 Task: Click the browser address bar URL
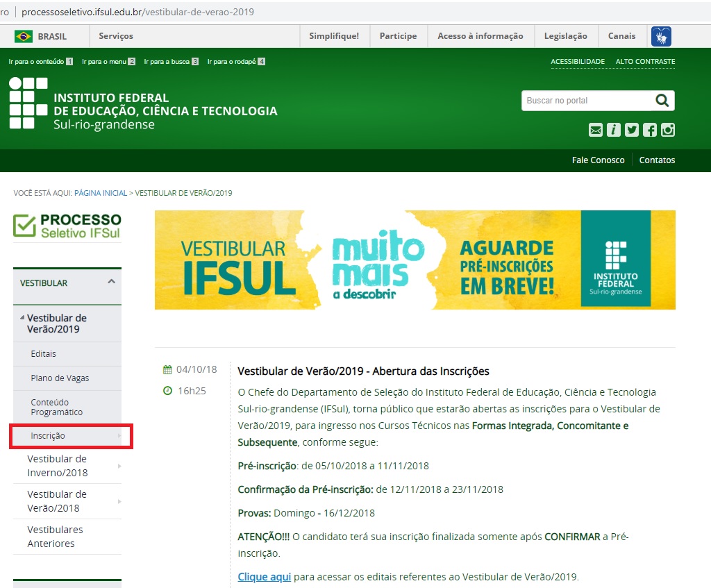138,12
